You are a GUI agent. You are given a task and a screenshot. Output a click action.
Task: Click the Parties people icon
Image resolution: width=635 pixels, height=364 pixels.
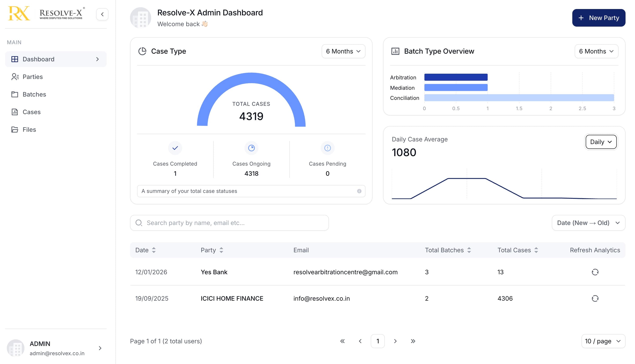point(15,77)
